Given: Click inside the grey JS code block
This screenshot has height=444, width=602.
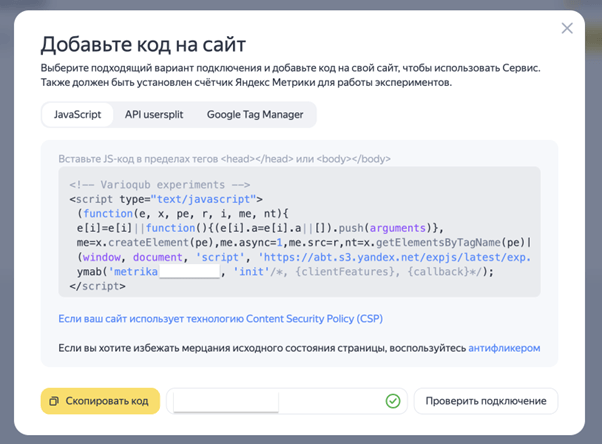Looking at the screenshot, I should [x=300, y=232].
